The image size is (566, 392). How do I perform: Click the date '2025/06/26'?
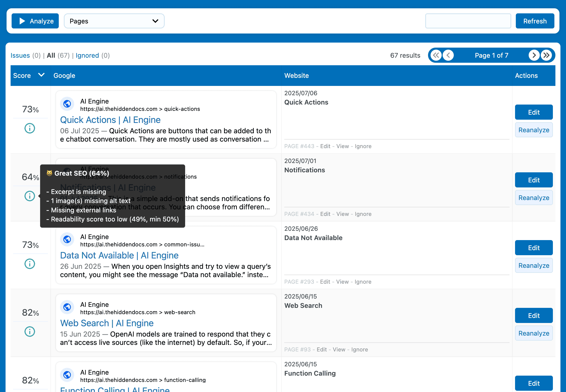click(x=301, y=228)
